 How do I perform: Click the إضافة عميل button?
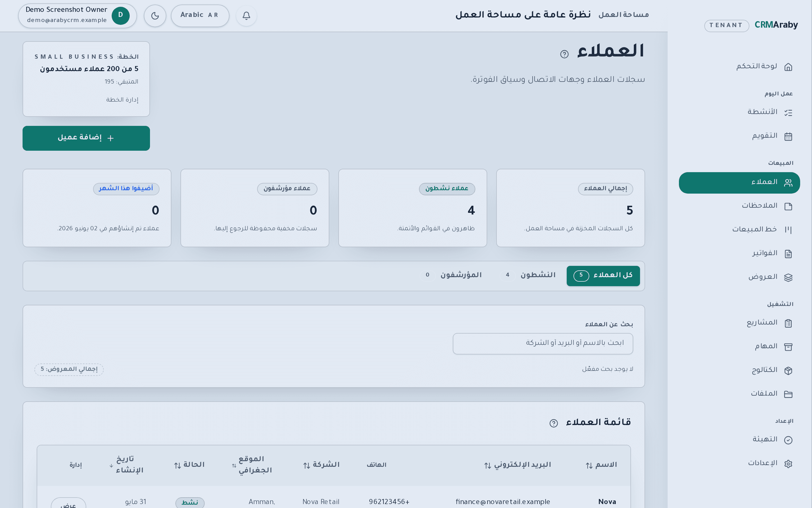pyautogui.click(x=86, y=138)
